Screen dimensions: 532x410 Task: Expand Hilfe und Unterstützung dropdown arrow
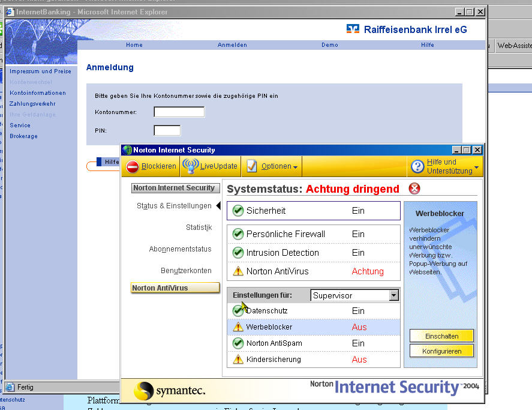point(476,167)
